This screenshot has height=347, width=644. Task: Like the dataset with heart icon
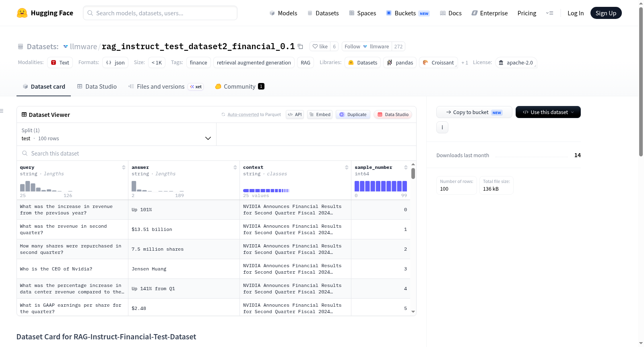coord(320,46)
